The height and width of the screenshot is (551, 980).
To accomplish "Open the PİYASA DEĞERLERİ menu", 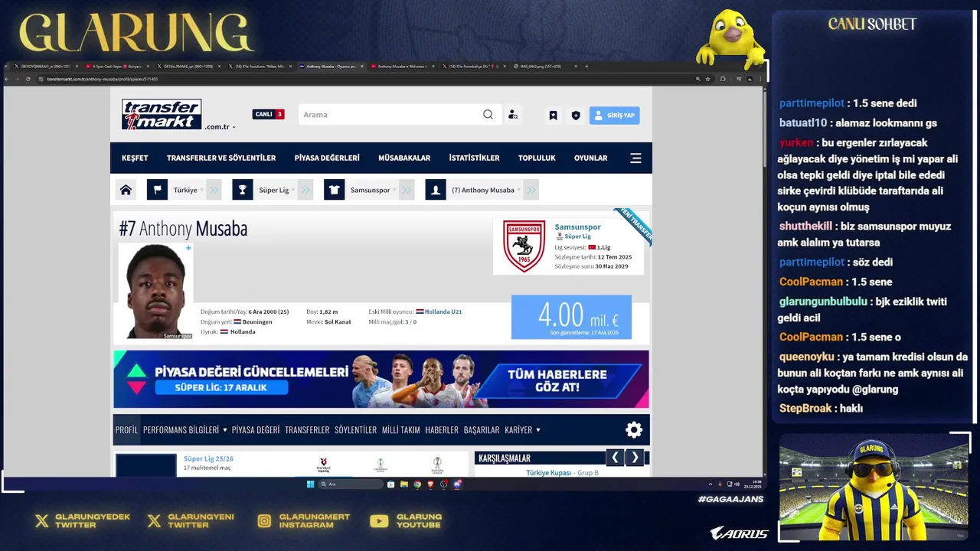I will point(327,158).
